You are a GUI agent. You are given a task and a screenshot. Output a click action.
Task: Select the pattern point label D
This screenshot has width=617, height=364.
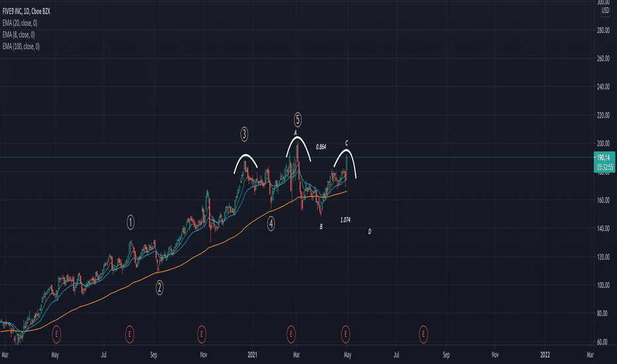(369, 232)
